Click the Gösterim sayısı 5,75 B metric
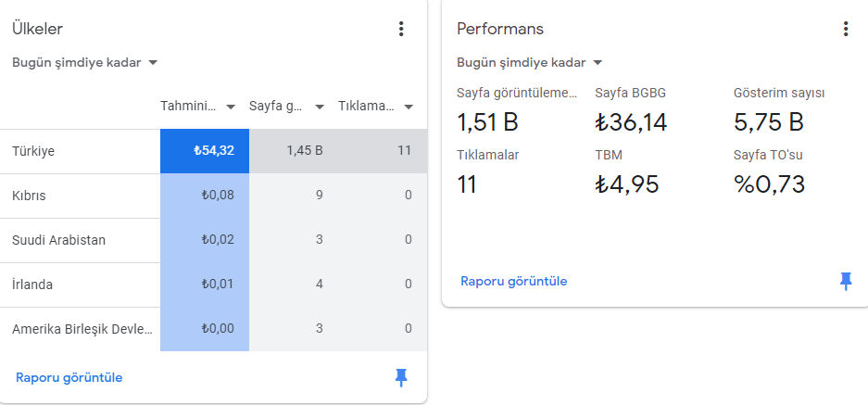This screenshot has height=405, width=868. click(x=779, y=111)
